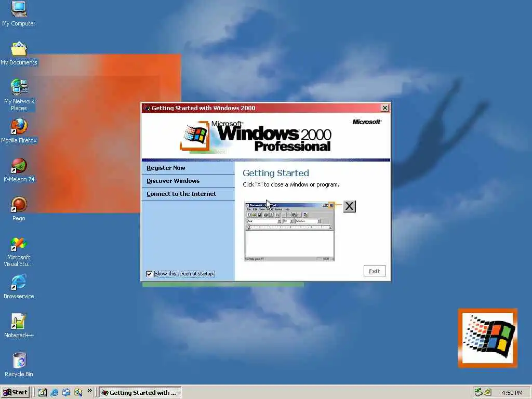The image size is (532, 399).
Task: Click the Getting Started heading
Action: 276,173
